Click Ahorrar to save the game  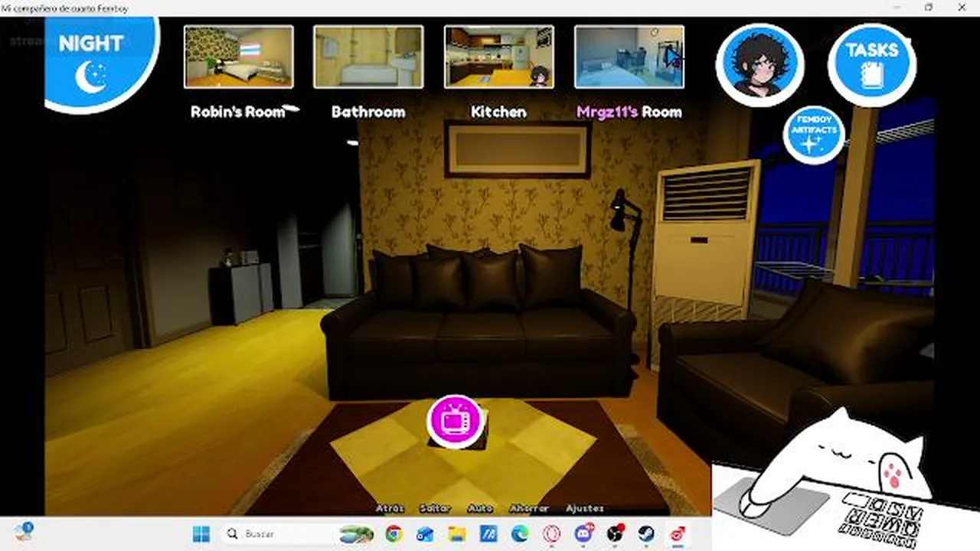[529, 508]
